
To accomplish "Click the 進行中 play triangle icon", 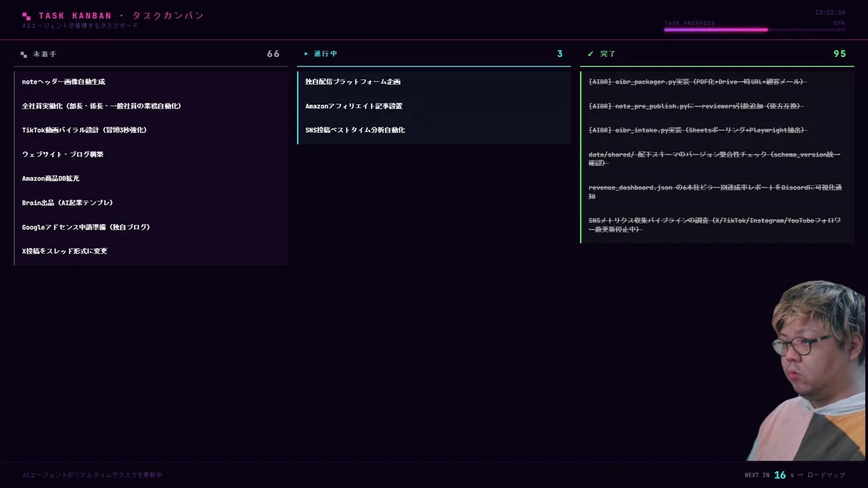I will tap(307, 54).
